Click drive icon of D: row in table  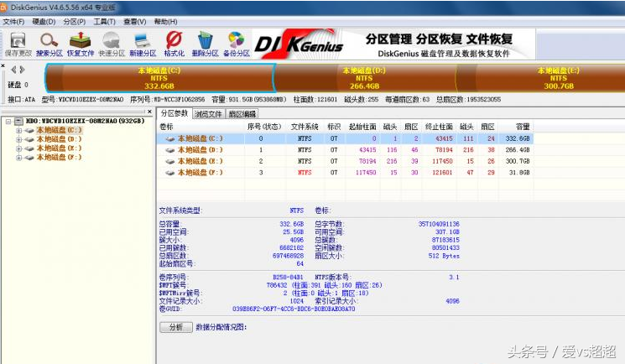click(170, 150)
